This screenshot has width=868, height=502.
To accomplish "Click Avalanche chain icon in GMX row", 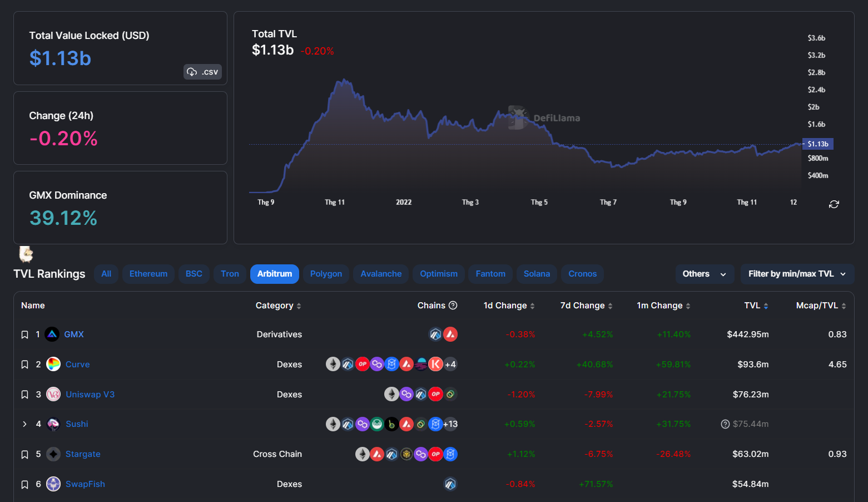I will point(450,334).
